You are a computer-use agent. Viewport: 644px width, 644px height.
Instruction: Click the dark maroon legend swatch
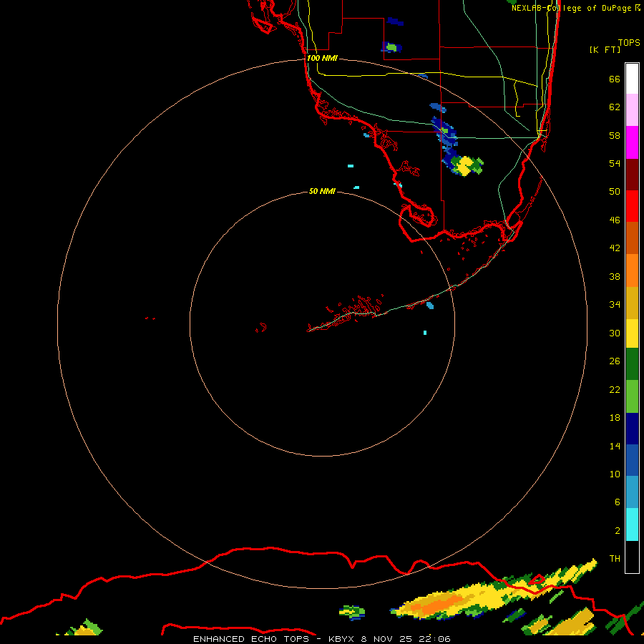(632, 174)
